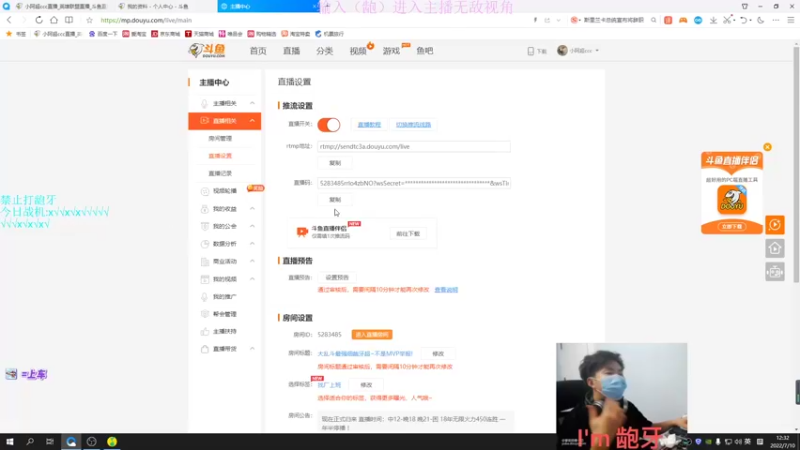Toggle night mode moon icon in toolbar
The height and width of the screenshot is (450, 800).
761,20
